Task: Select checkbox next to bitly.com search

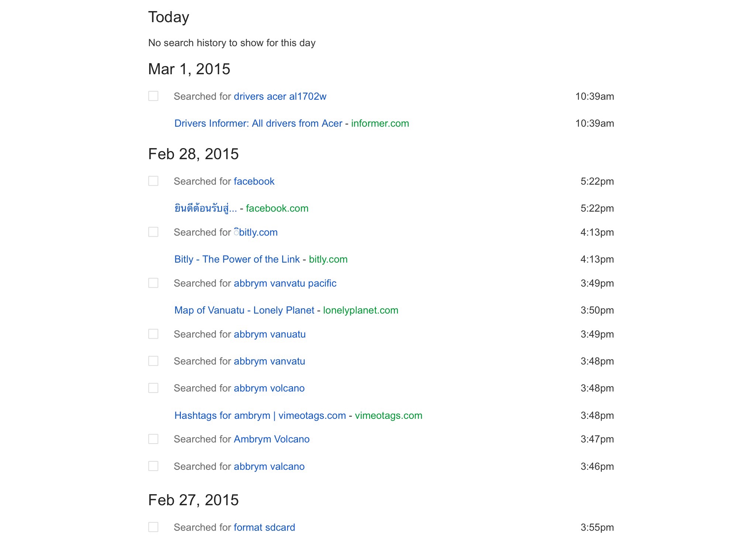Action: point(153,232)
